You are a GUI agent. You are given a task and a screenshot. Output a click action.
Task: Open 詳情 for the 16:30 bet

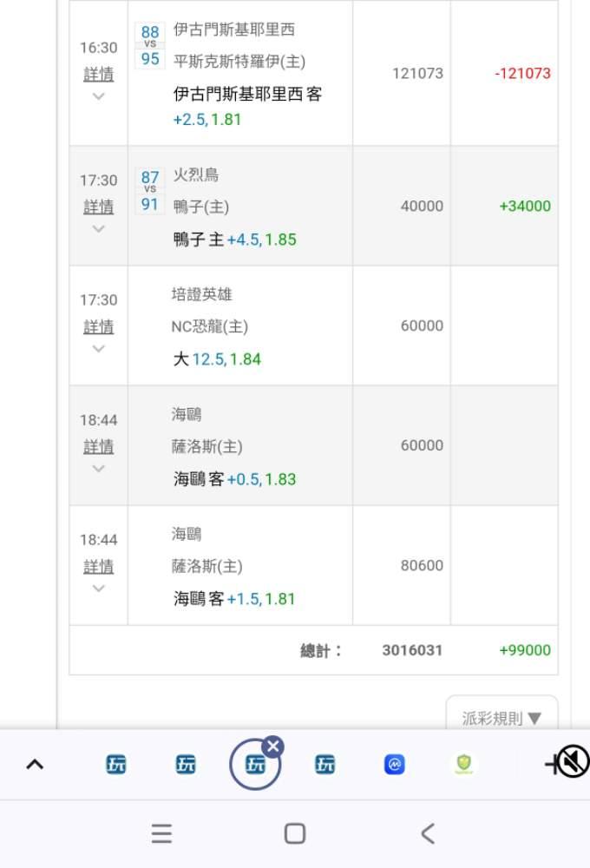98,75
